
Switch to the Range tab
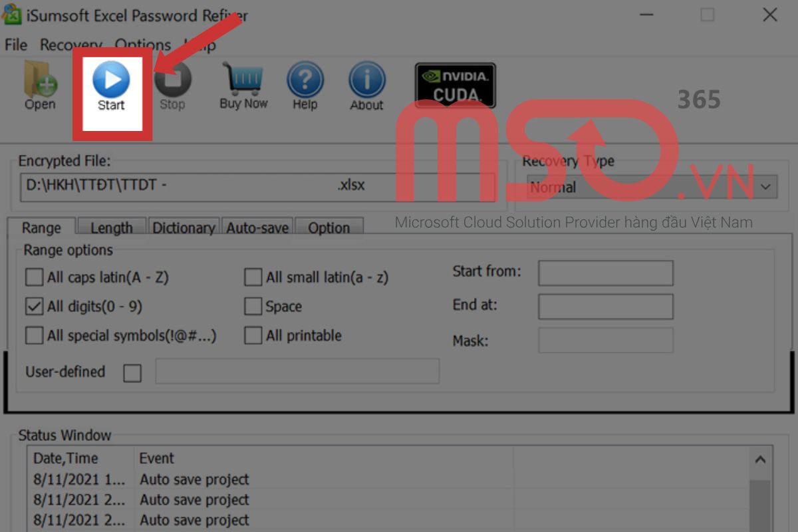point(41,227)
